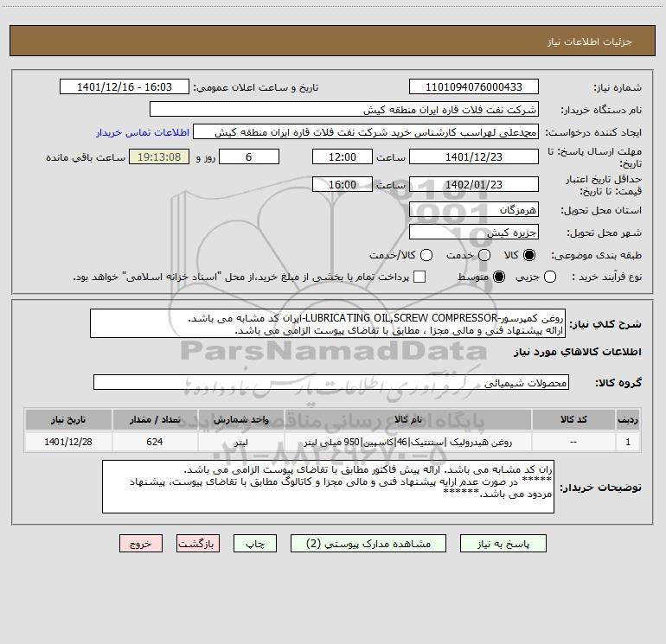Click the نام کالا column header
The width and height of the screenshot is (666, 644).
(407, 419)
